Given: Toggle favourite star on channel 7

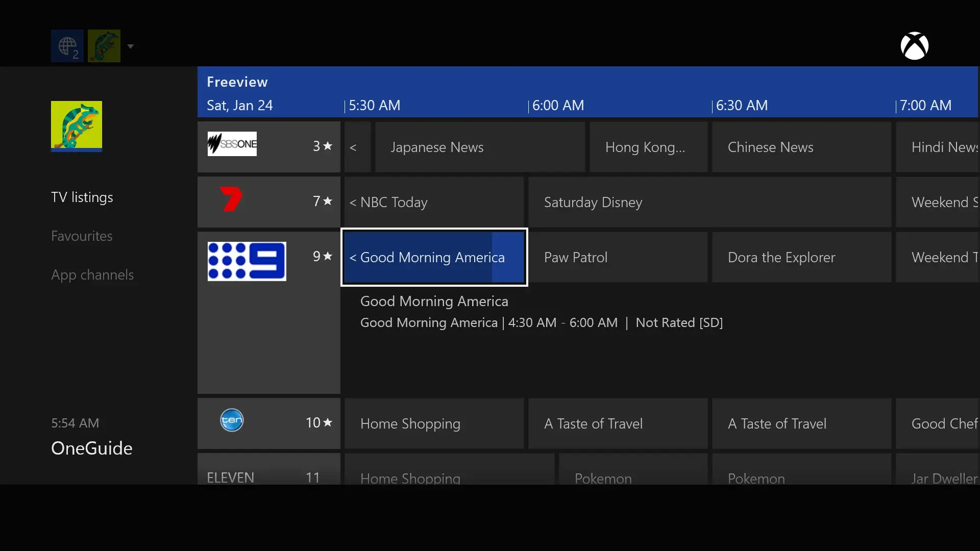Looking at the screenshot, I should (x=328, y=202).
